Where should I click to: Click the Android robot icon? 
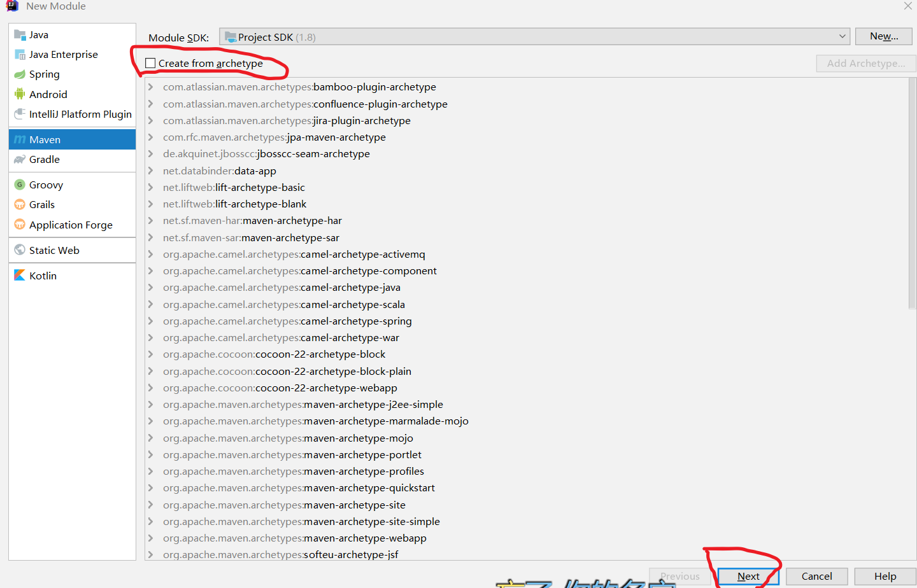click(x=20, y=94)
